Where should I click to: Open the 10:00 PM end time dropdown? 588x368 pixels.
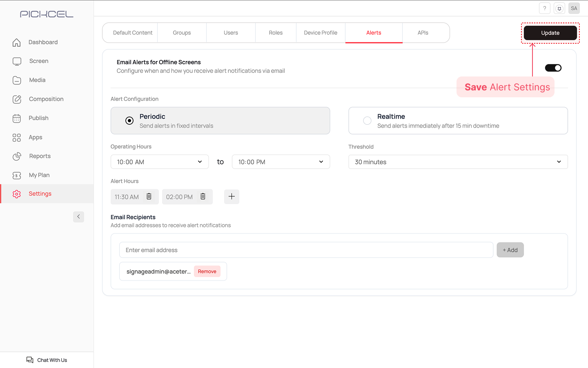(x=281, y=162)
